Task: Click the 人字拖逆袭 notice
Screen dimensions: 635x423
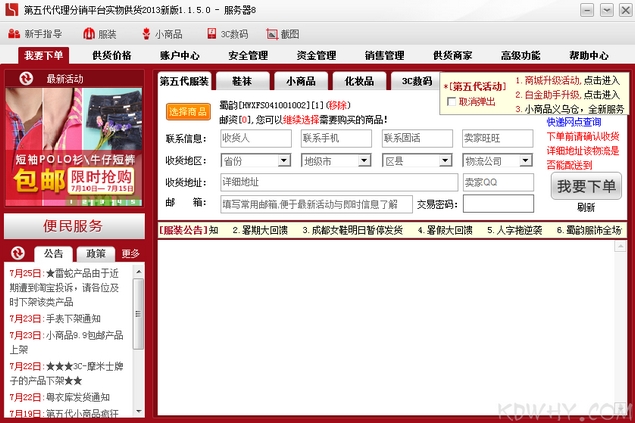Action: click(514, 231)
